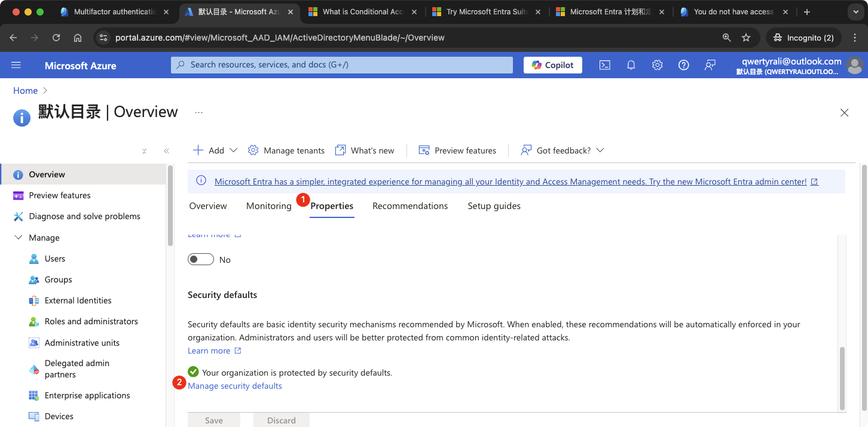Go back with the browser back arrow
868x427 pixels.
click(13, 38)
